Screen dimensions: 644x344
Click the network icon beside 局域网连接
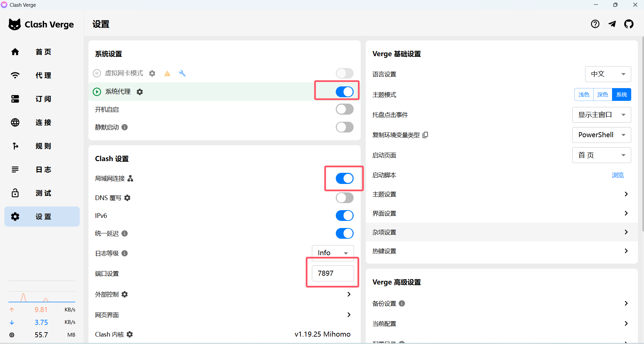point(131,178)
